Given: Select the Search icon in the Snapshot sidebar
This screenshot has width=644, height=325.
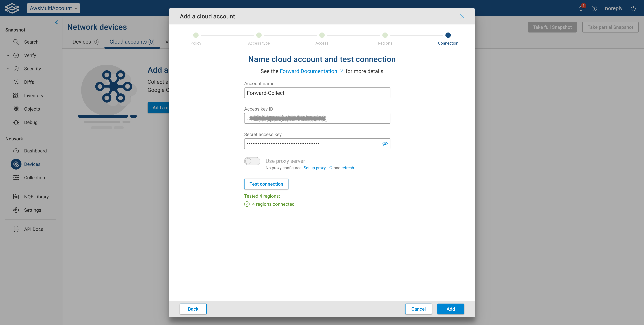Looking at the screenshot, I should click(16, 42).
